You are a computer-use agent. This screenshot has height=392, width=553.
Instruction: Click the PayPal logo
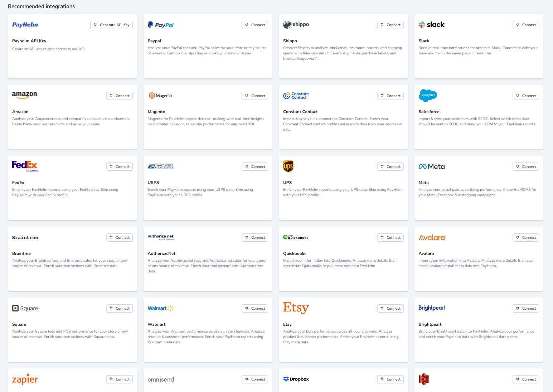click(x=161, y=25)
